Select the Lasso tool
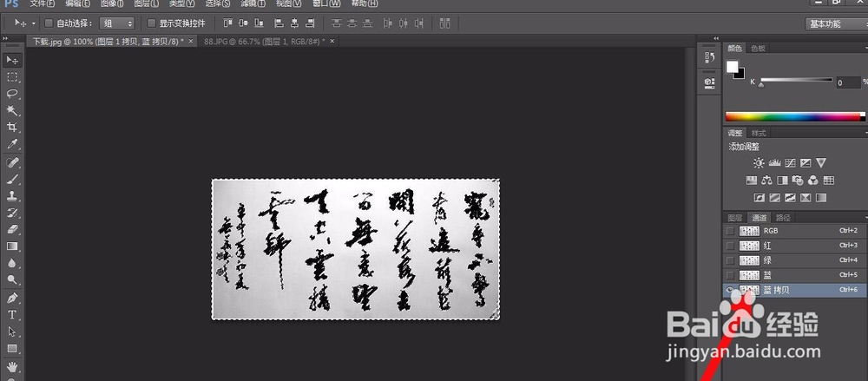 pos(12,94)
